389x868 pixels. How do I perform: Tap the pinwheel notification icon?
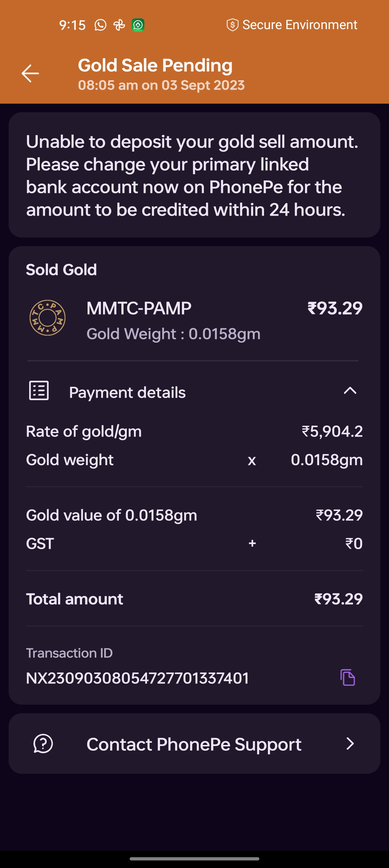pos(119,25)
